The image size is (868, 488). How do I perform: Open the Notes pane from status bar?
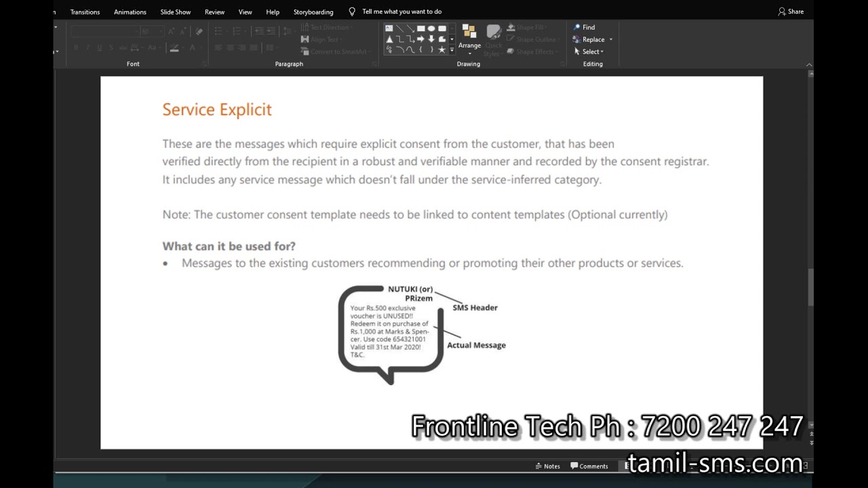click(x=548, y=466)
